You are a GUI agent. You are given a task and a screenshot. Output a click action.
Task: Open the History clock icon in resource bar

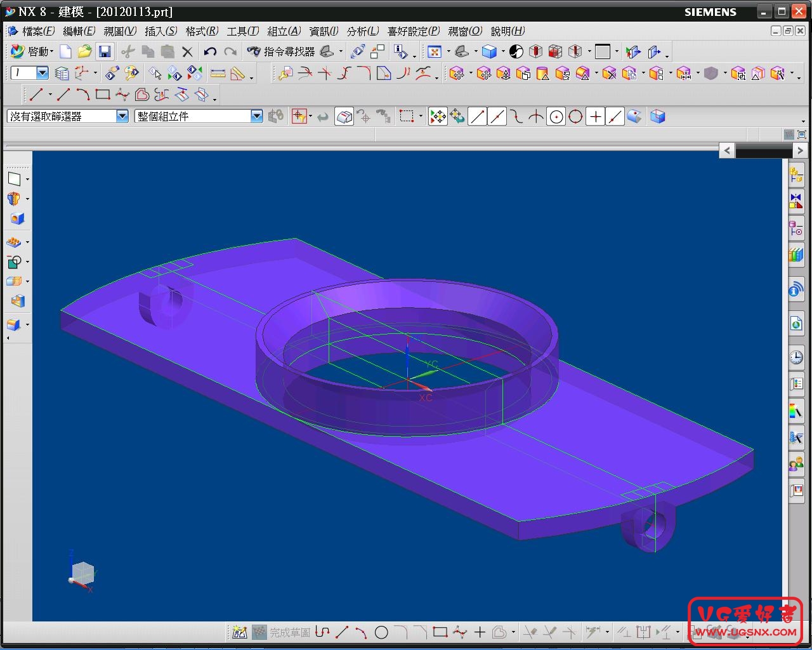click(796, 357)
